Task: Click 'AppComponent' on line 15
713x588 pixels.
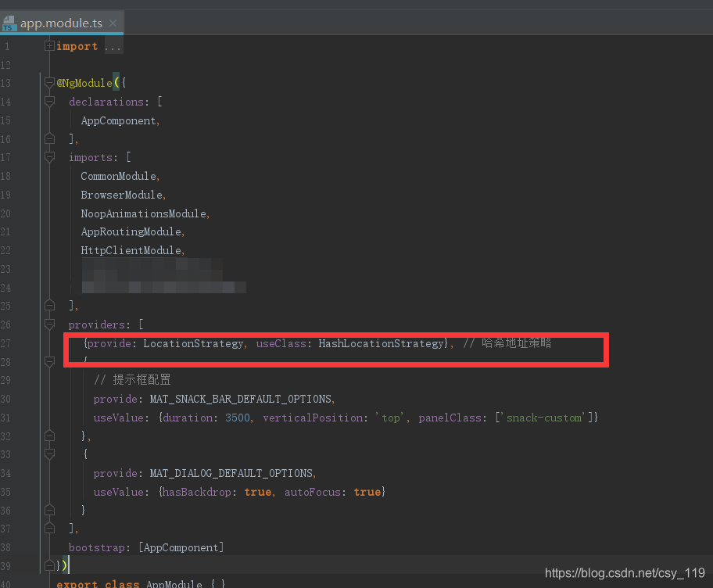Action: pos(118,120)
